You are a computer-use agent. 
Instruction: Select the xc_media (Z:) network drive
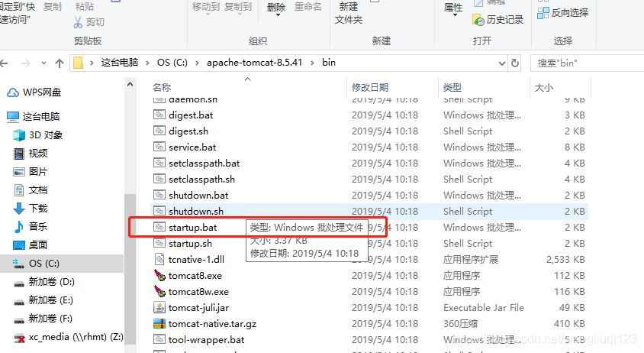coord(68,337)
